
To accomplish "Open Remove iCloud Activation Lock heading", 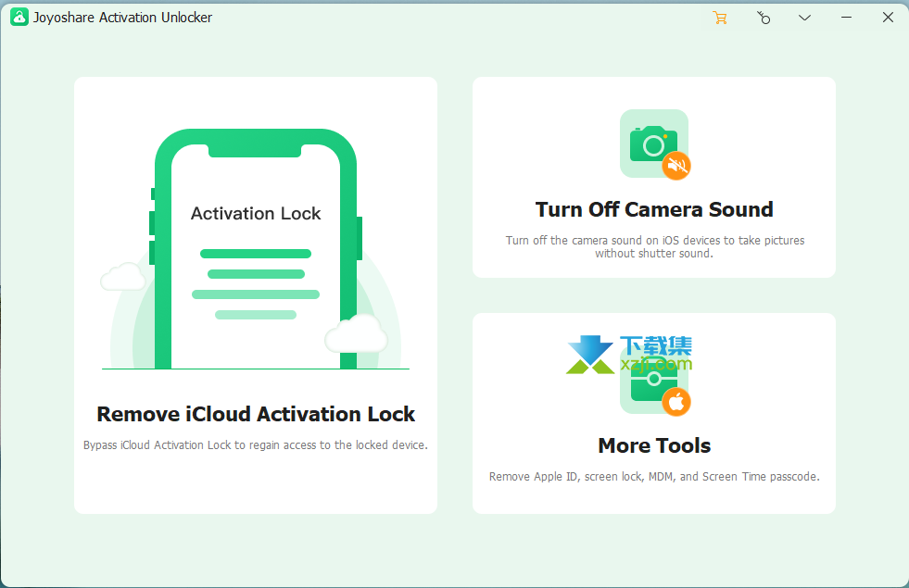I will pos(256,414).
